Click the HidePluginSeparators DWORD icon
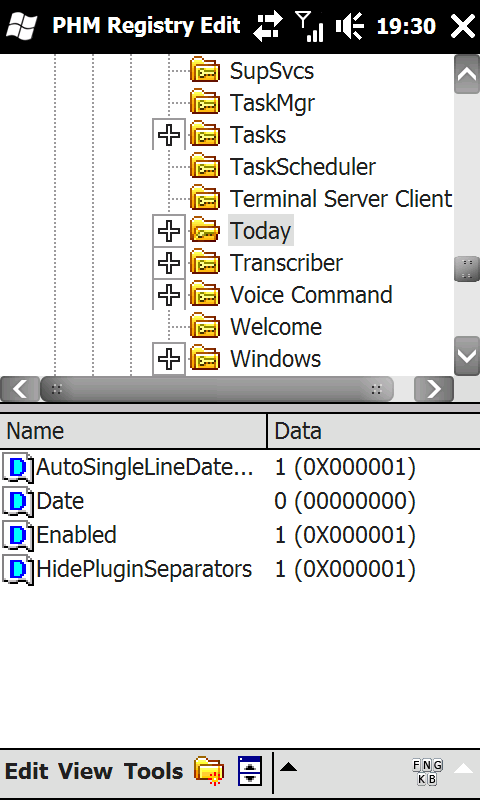 click(x=18, y=569)
